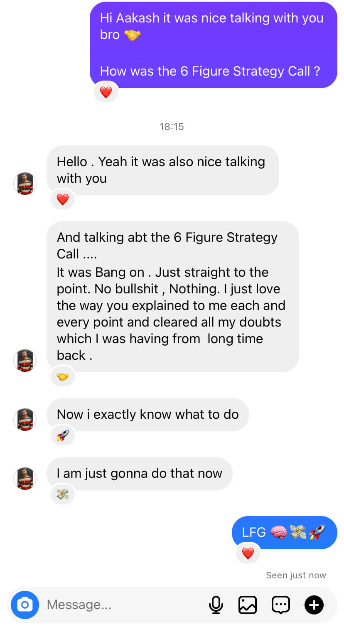The width and height of the screenshot is (344, 644).
Task: Select the blue 'LFG' message bubble
Action: 284,532
